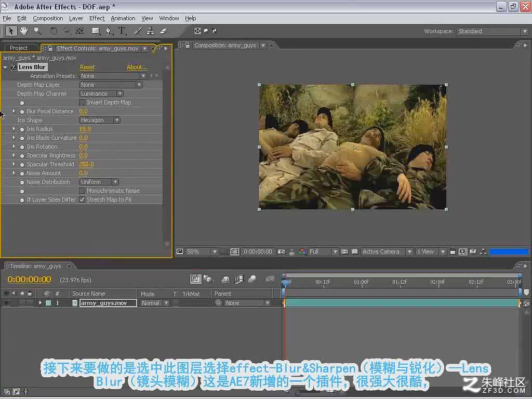Select the Zoom magnifier tool
Screen dimensions: 532x399
(37, 31)
